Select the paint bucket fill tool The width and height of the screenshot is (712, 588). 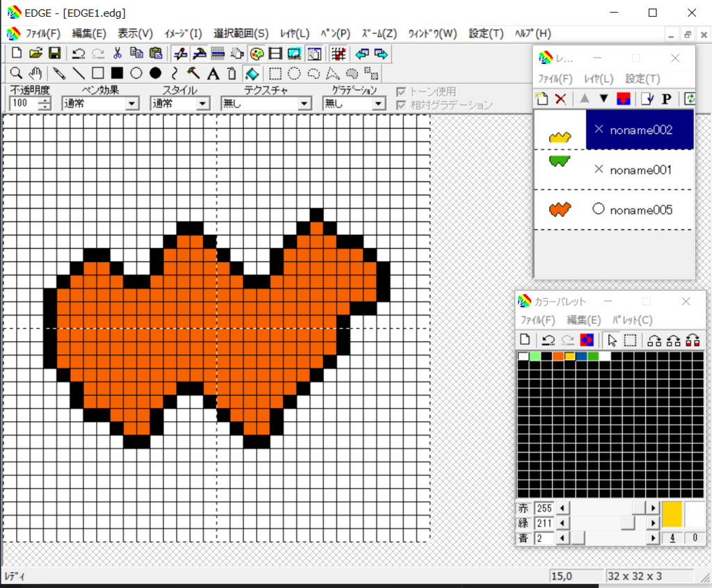click(252, 73)
